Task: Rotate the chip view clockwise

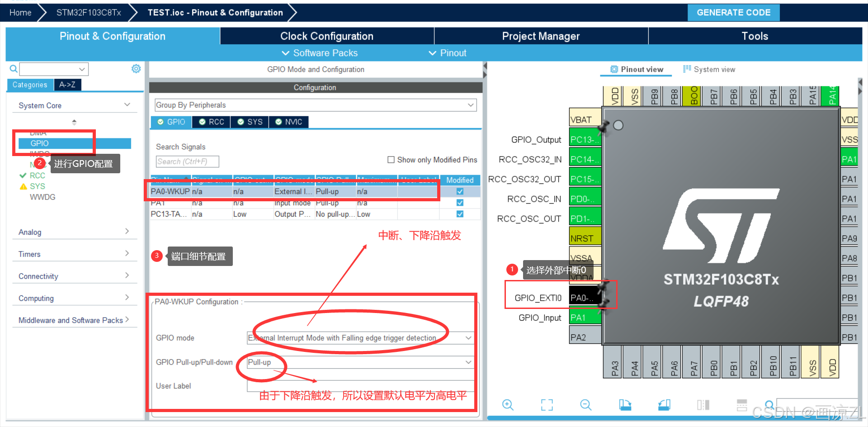Action: click(625, 404)
